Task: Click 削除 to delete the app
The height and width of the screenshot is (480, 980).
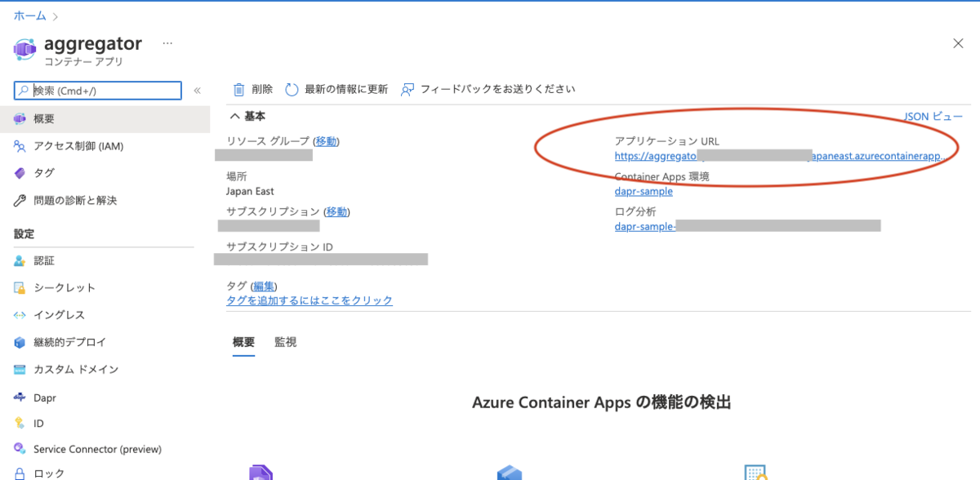Action: (262, 90)
